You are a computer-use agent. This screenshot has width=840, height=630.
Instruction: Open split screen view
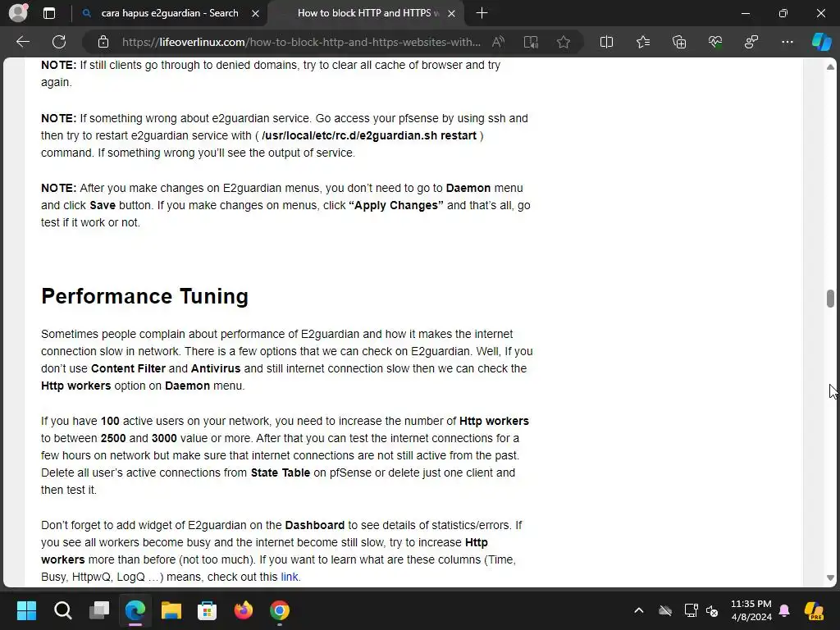[x=606, y=42]
